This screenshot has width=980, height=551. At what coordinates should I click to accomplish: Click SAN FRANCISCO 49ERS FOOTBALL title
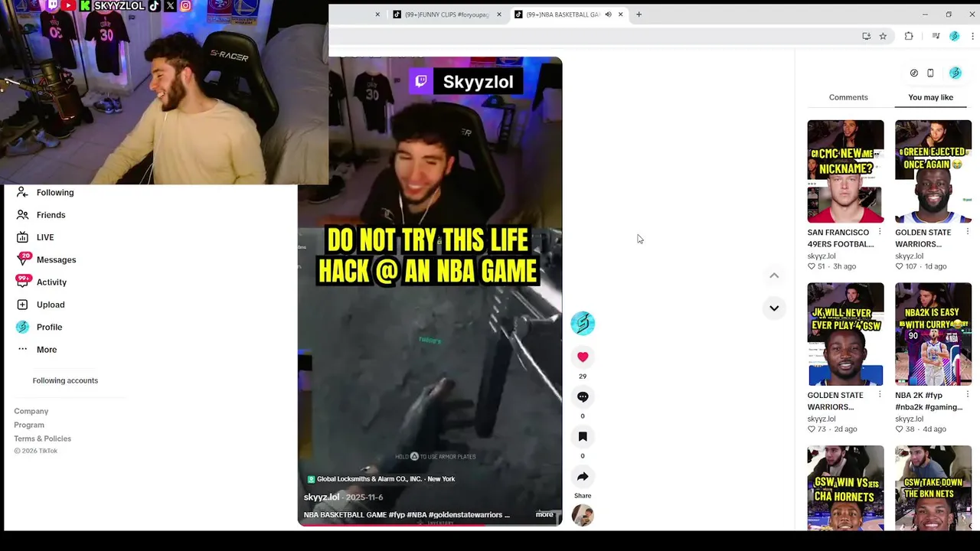(840, 238)
